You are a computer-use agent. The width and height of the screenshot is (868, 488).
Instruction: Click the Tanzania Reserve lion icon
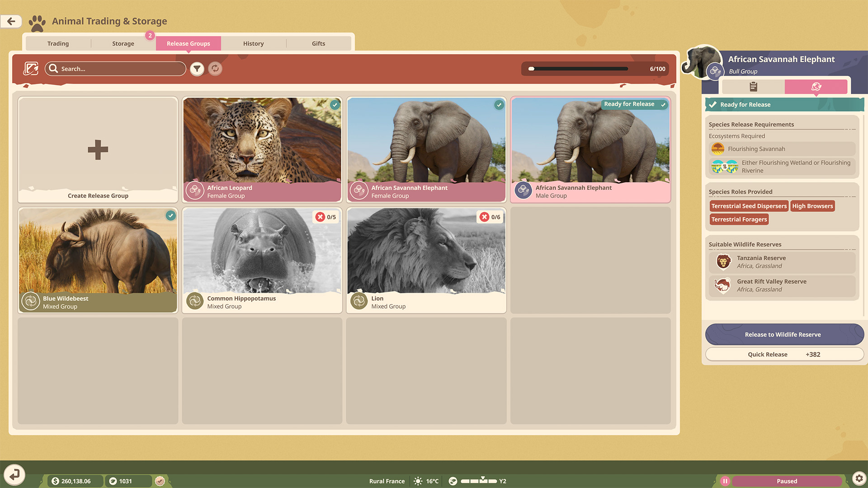pos(723,262)
